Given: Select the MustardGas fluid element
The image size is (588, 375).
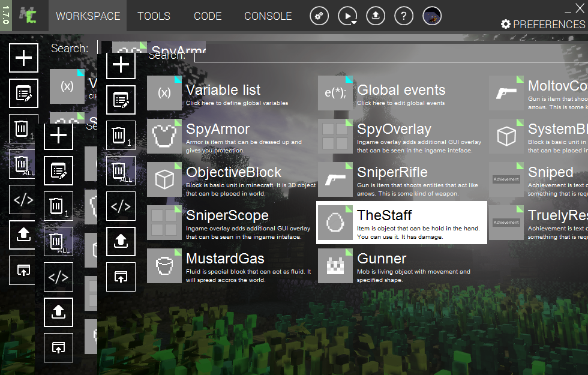Looking at the screenshot, I should coord(232,266).
